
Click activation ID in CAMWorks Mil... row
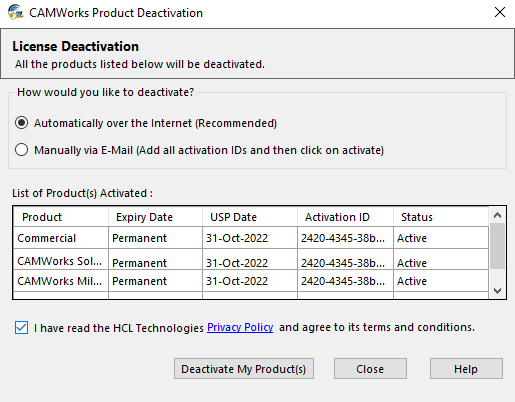pyautogui.click(x=345, y=281)
